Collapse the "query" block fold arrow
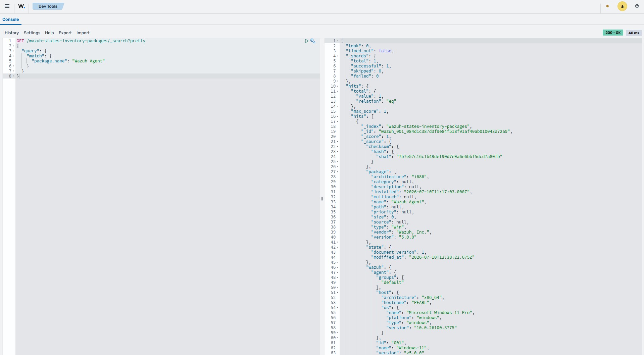Image resolution: width=644 pixels, height=355 pixels. pyautogui.click(x=13, y=51)
